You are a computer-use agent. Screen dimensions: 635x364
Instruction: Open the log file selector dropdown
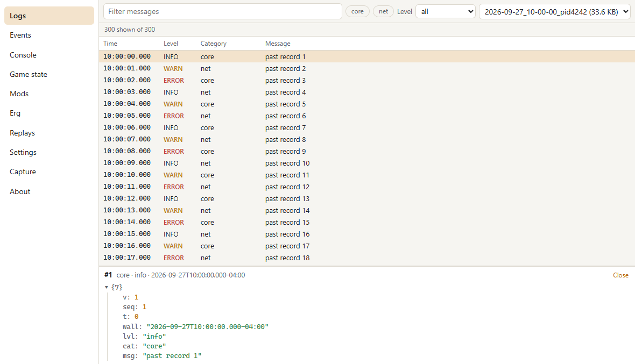[555, 11]
